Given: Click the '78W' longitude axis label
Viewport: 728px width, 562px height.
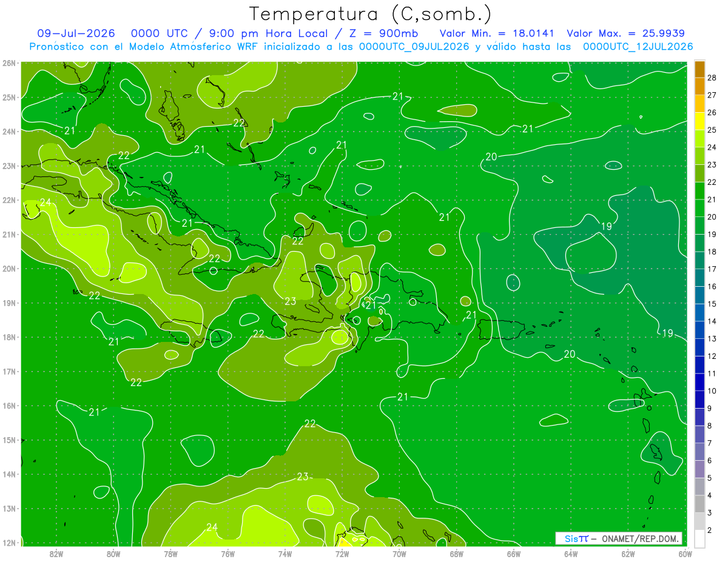Looking at the screenshot, I should pyautogui.click(x=170, y=554).
